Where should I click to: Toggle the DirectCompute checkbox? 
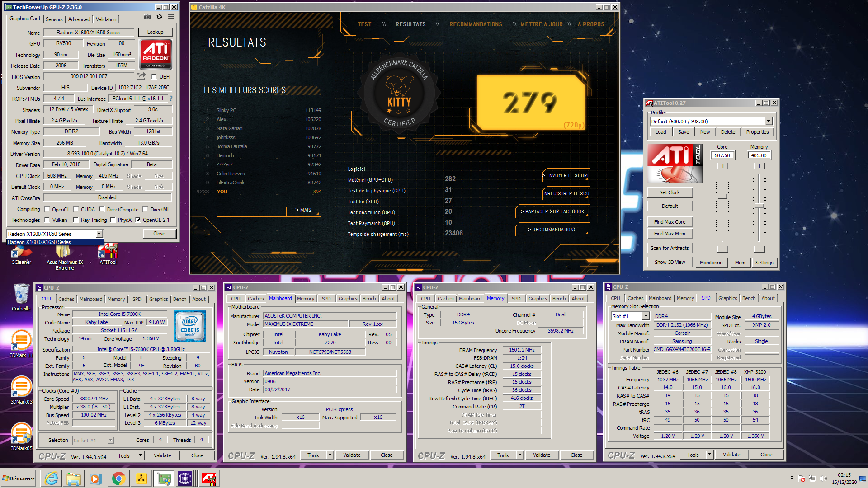102,209
